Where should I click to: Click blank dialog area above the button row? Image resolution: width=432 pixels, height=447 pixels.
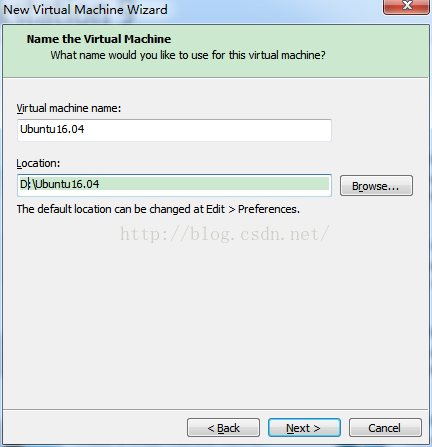(x=216, y=333)
